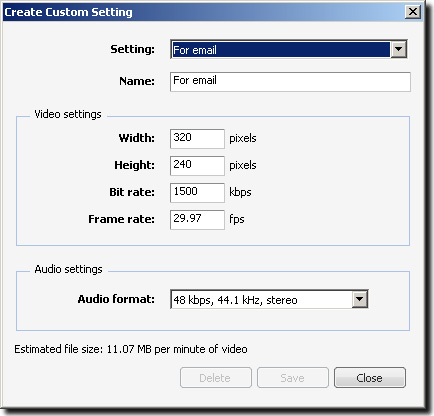Click the 'Estimated file size' text
Viewport: 434px width, 416px height.
(x=131, y=349)
